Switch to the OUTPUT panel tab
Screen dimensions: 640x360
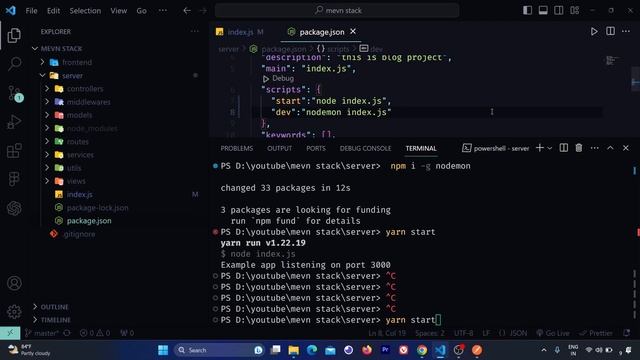pyautogui.click(x=280, y=148)
